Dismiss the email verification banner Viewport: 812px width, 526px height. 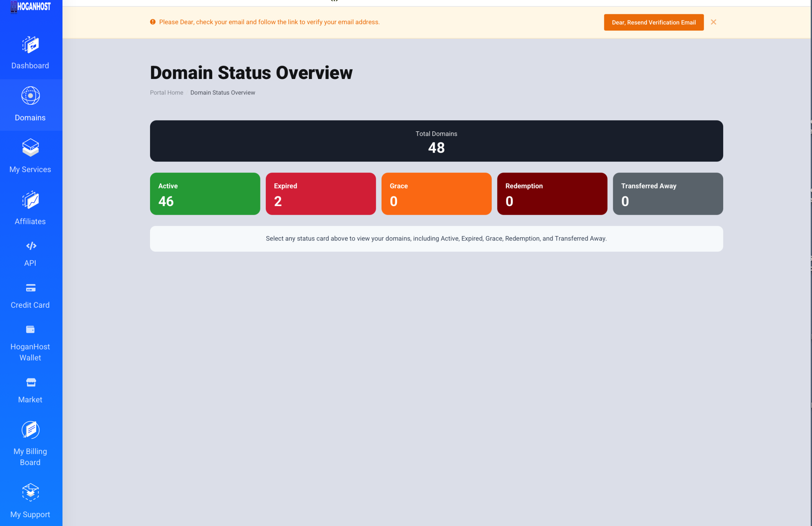(x=713, y=22)
